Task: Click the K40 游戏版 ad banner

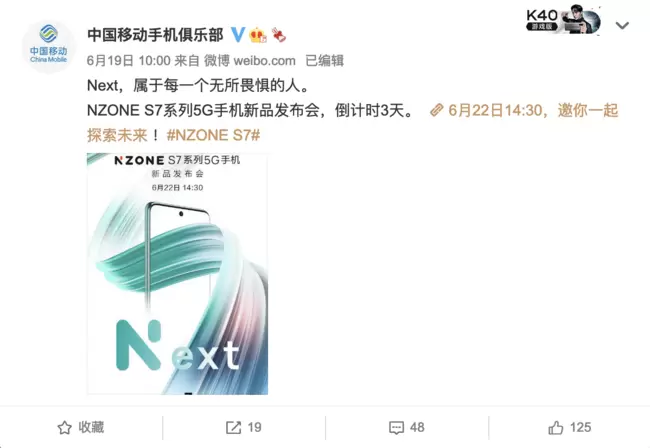Action: click(x=563, y=19)
